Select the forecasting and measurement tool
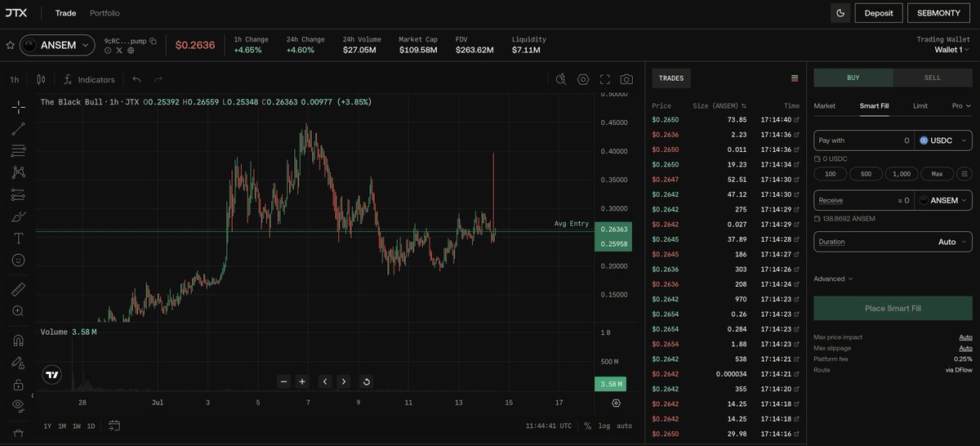Image resolution: width=980 pixels, height=446 pixels. [x=18, y=194]
